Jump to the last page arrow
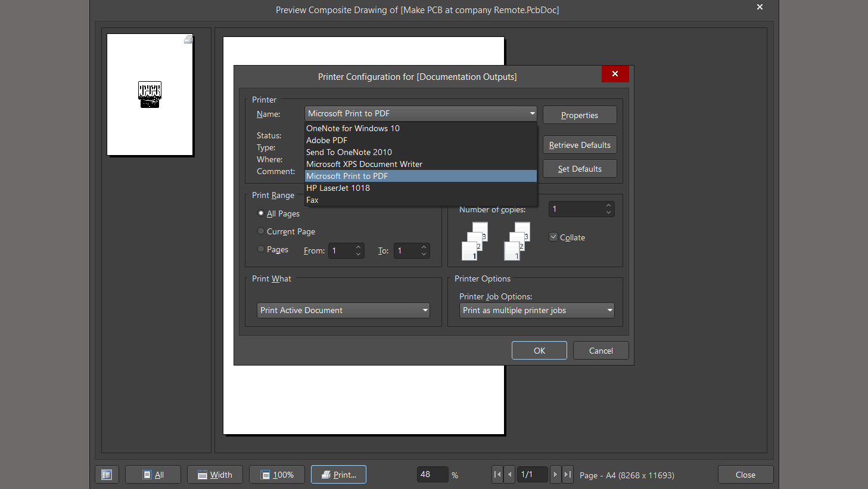 pos(568,475)
